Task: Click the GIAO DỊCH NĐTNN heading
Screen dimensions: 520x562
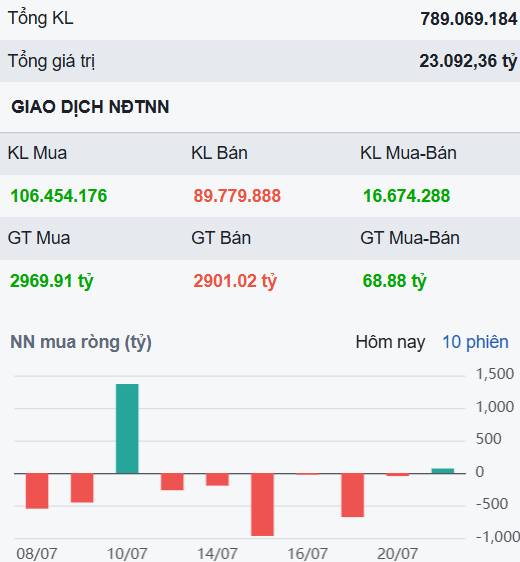Action: coord(90,107)
